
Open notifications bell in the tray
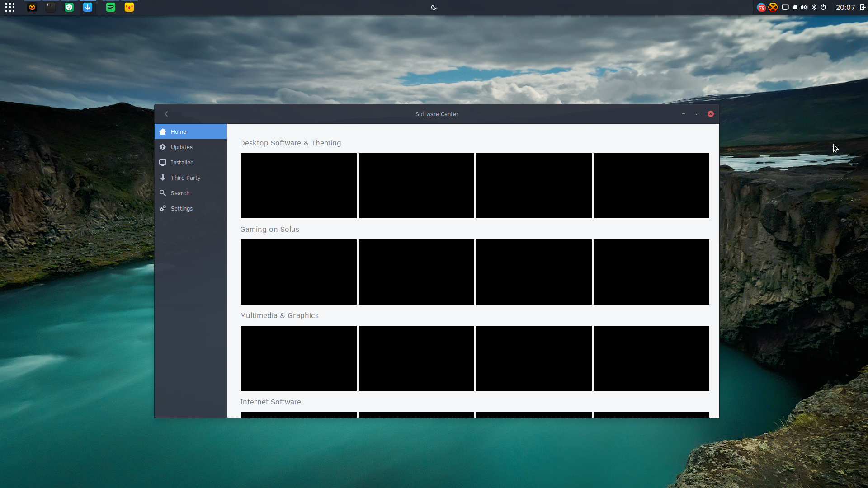click(x=795, y=7)
